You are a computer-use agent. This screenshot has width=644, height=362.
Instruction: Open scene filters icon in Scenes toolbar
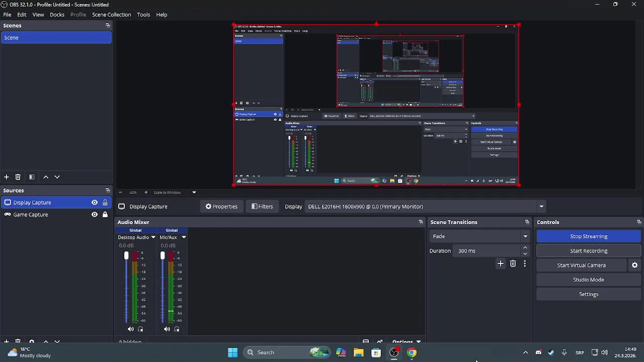[32, 177]
